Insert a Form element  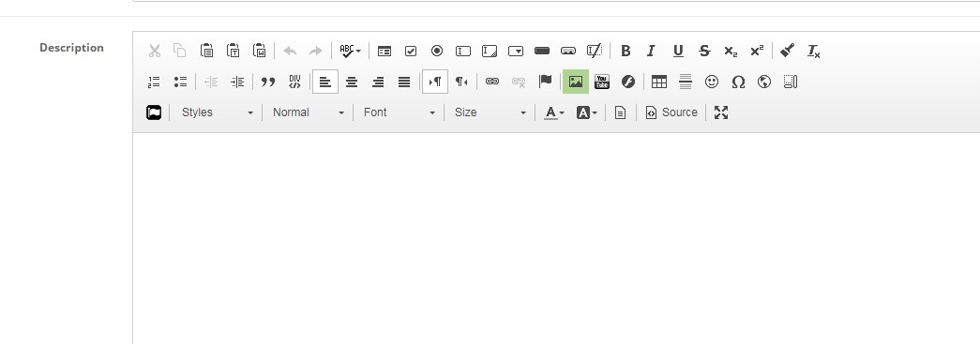(384, 52)
